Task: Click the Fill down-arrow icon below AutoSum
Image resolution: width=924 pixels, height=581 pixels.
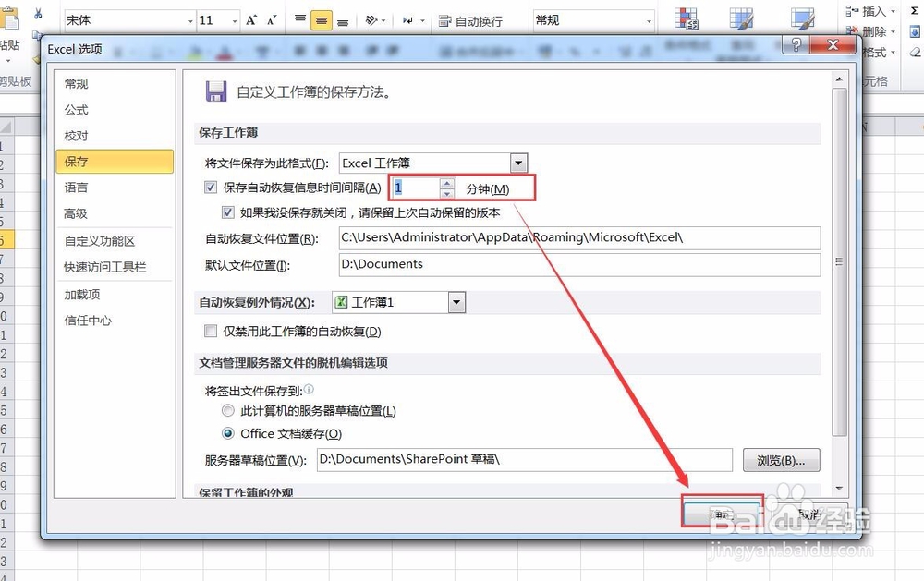Action: point(915,31)
